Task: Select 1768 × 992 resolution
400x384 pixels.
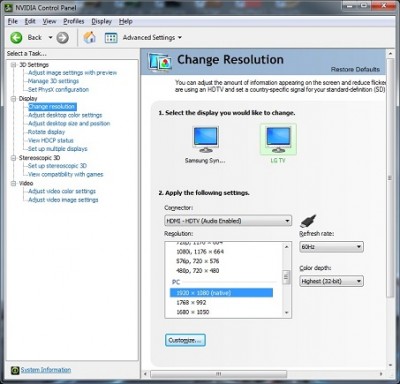Action: point(191,303)
